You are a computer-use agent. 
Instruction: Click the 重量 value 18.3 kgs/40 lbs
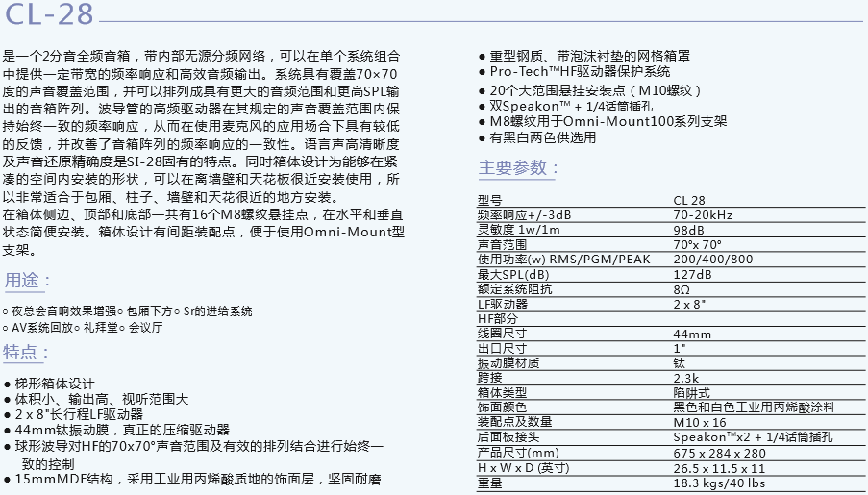point(718,483)
